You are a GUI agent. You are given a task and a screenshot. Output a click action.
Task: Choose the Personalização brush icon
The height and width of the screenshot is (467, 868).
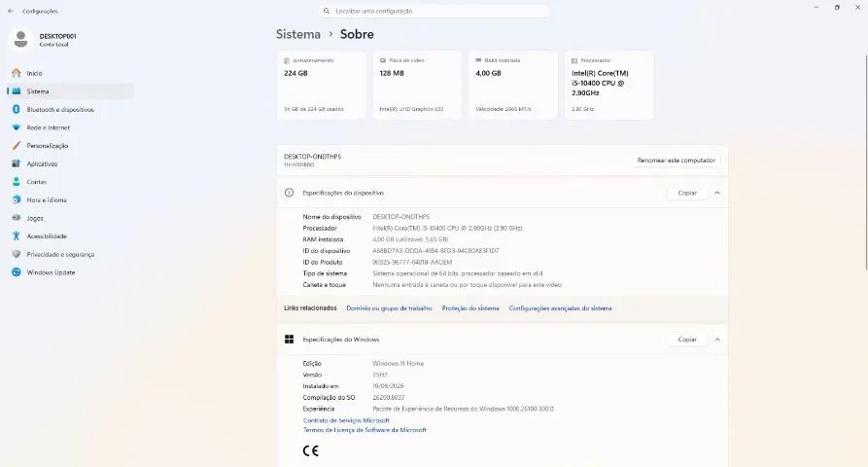click(17, 146)
